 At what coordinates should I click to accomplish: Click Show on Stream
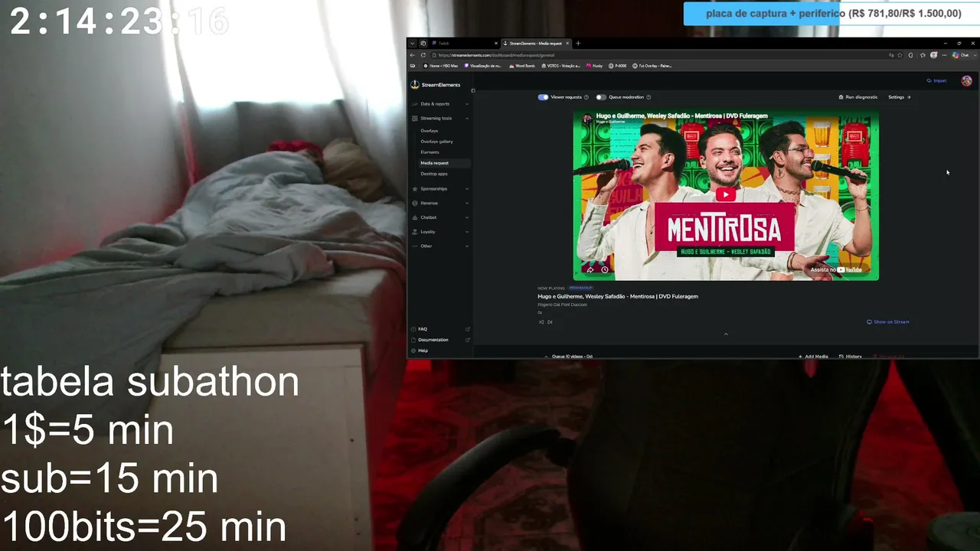point(888,322)
